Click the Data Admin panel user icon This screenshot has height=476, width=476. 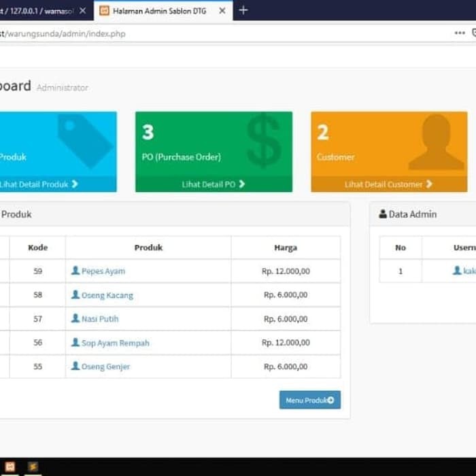click(382, 214)
